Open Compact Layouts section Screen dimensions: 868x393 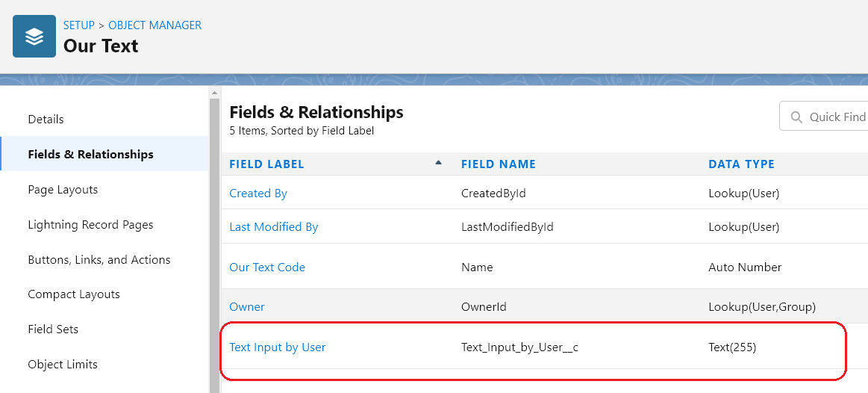click(x=74, y=294)
